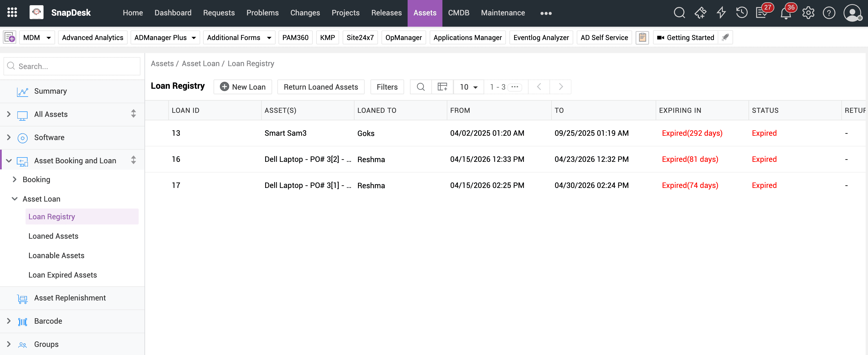
Task: Open the column chooser icon
Action: 442,87
